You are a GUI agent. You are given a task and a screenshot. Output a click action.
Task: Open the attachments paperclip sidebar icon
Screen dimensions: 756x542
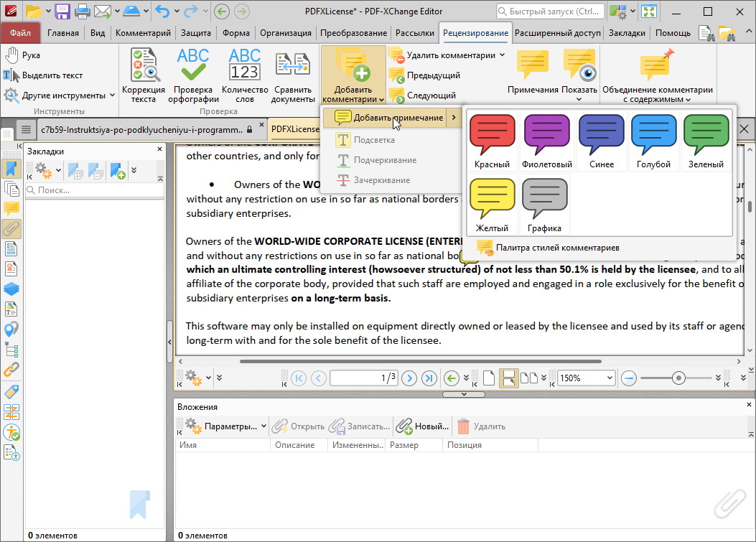[11, 229]
